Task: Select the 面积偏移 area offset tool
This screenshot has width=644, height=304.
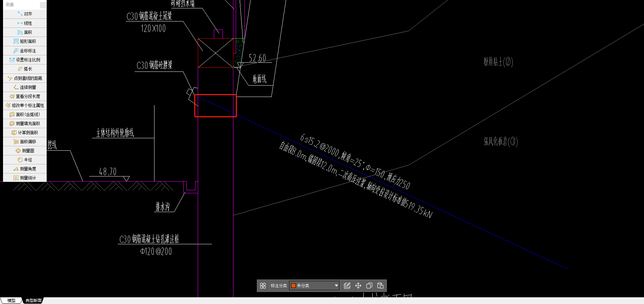Action: point(25,142)
